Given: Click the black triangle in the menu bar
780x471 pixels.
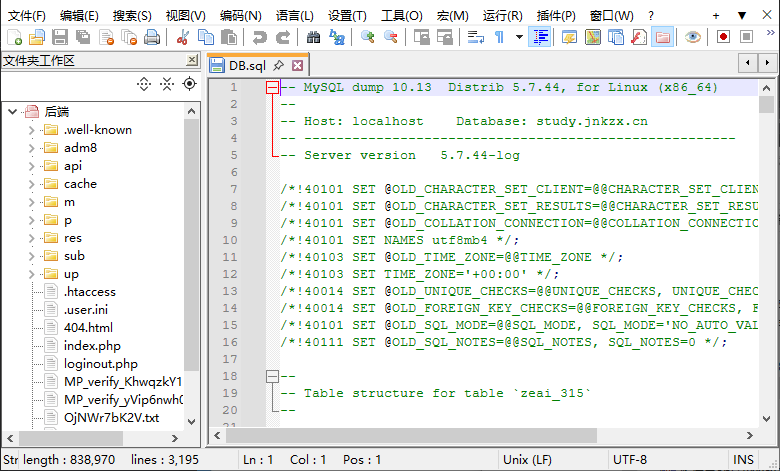Looking at the screenshot, I should 742,16.
